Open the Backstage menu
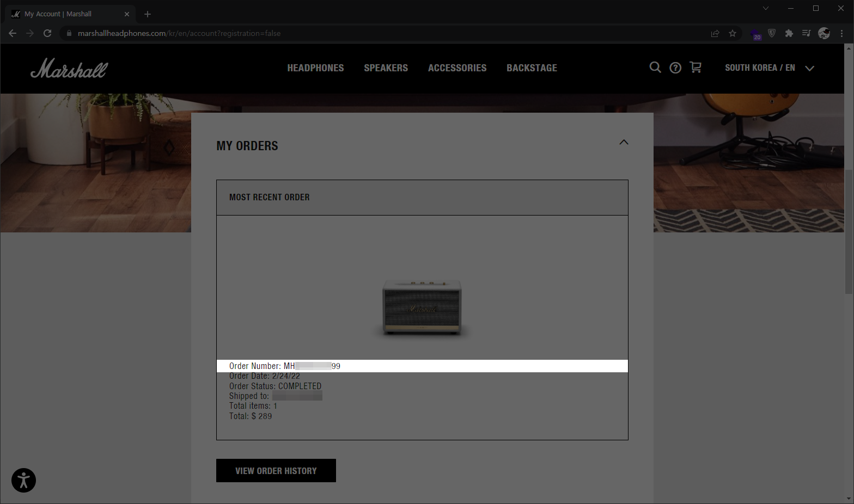854x504 pixels. click(x=532, y=68)
